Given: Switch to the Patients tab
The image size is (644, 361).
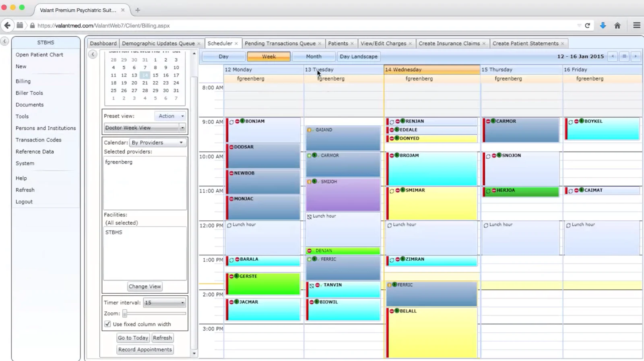Looking at the screenshot, I should click(x=338, y=43).
